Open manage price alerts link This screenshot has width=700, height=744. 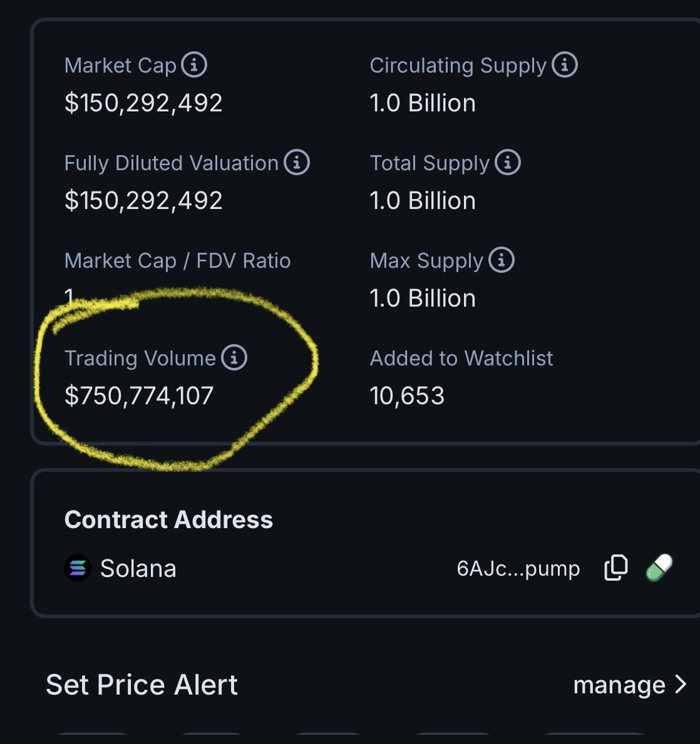point(619,685)
